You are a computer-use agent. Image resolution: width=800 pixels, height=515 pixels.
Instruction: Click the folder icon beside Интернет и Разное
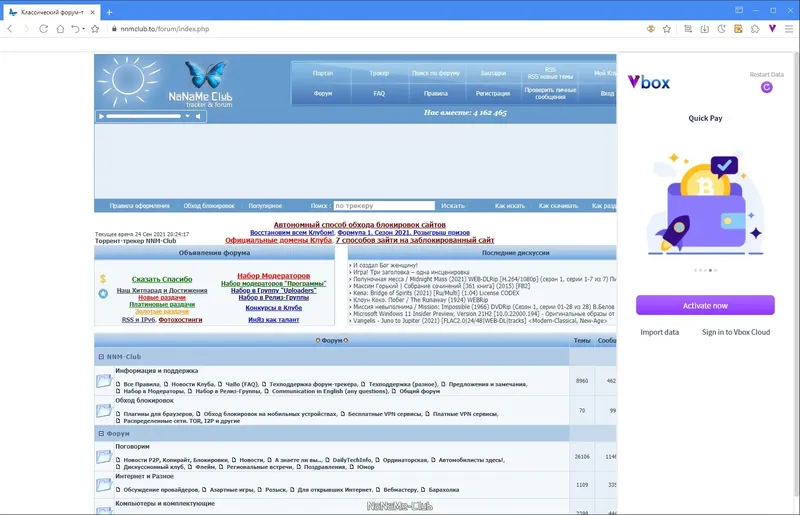[104, 485]
